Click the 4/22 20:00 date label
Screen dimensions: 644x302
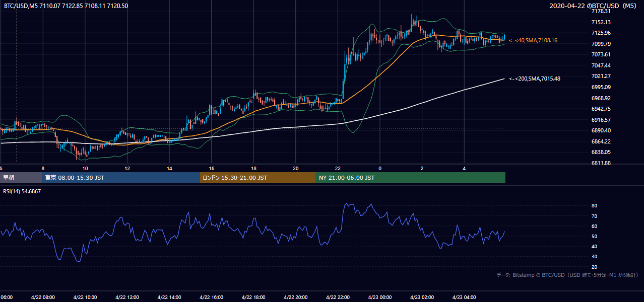(295, 297)
